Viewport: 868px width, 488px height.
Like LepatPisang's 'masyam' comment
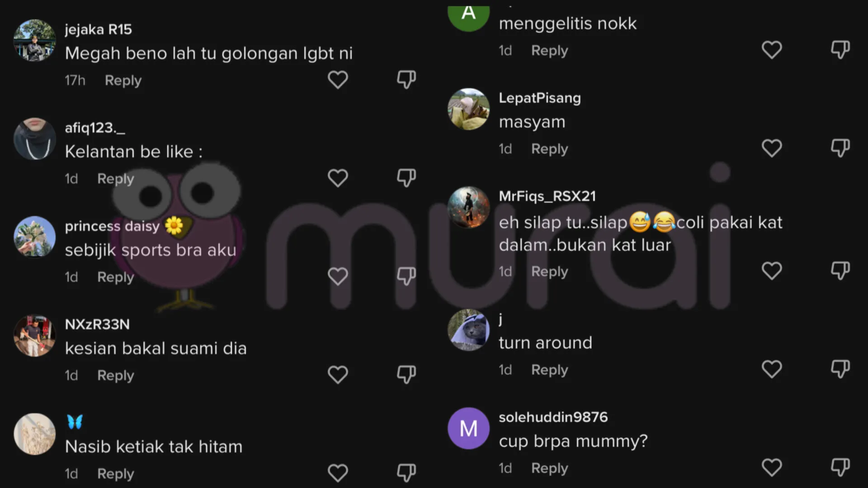coord(772,148)
